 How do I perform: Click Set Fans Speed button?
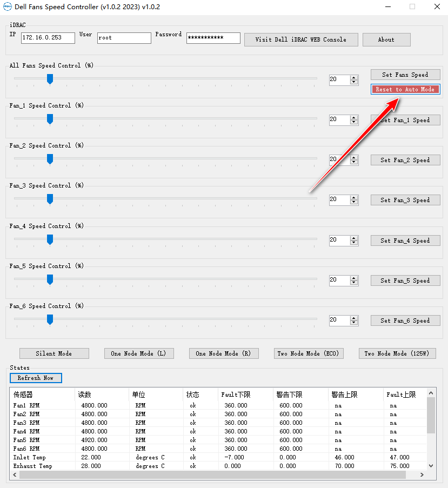coord(405,75)
